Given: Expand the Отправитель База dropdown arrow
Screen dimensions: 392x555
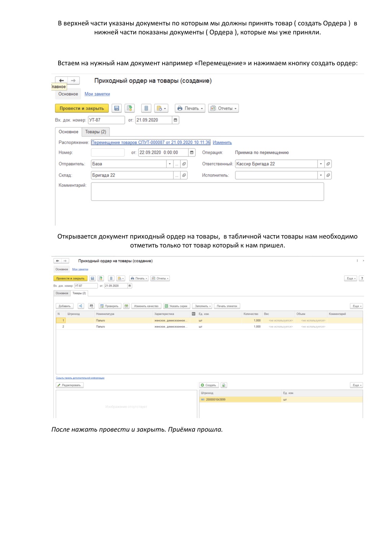Looking at the screenshot, I should point(170,164).
